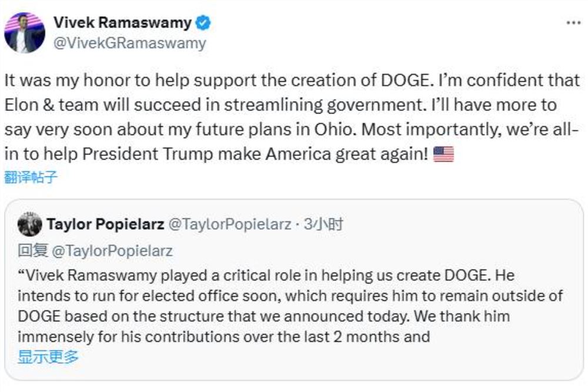This screenshot has height=392, width=588.
Task: Click "last 2 months" in quoted post
Action: pos(366,337)
